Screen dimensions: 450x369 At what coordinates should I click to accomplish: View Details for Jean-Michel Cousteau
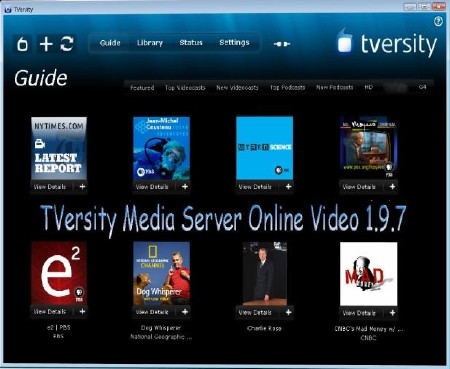tap(152, 187)
